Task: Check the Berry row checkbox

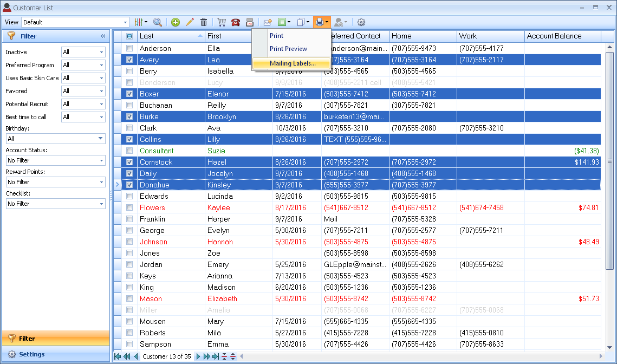Action: pyautogui.click(x=129, y=71)
